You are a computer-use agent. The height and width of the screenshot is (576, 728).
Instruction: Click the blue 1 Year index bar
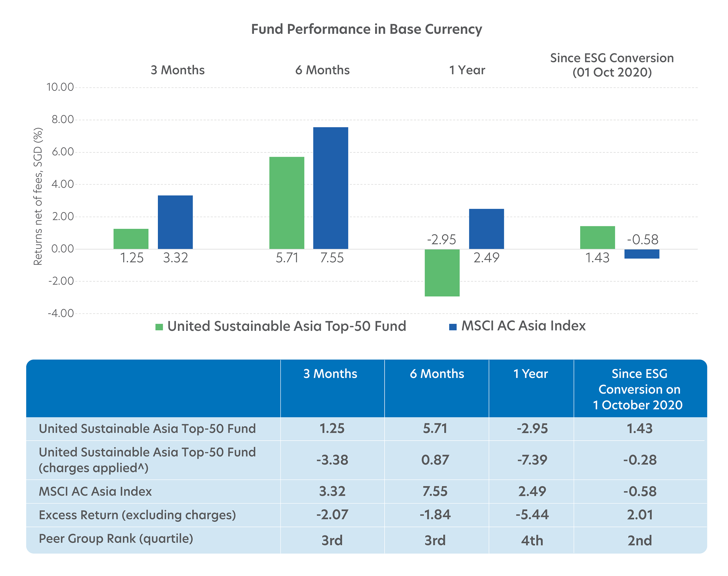(x=486, y=228)
